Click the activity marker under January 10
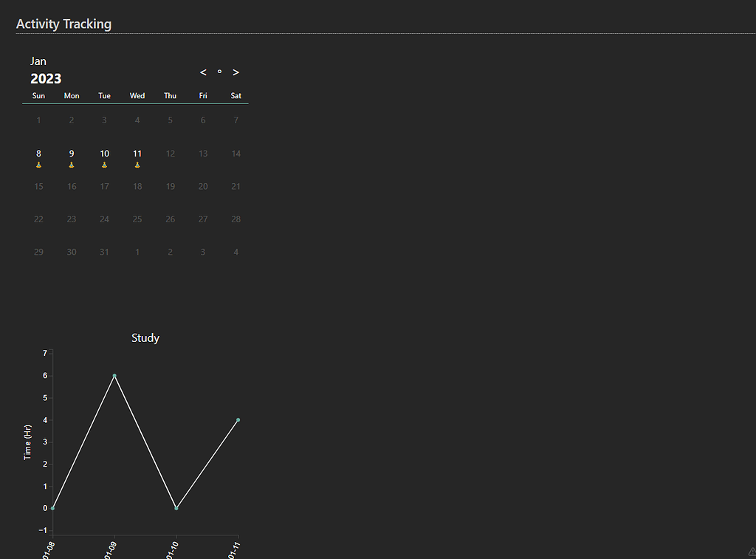 pyautogui.click(x=104, y=165)
